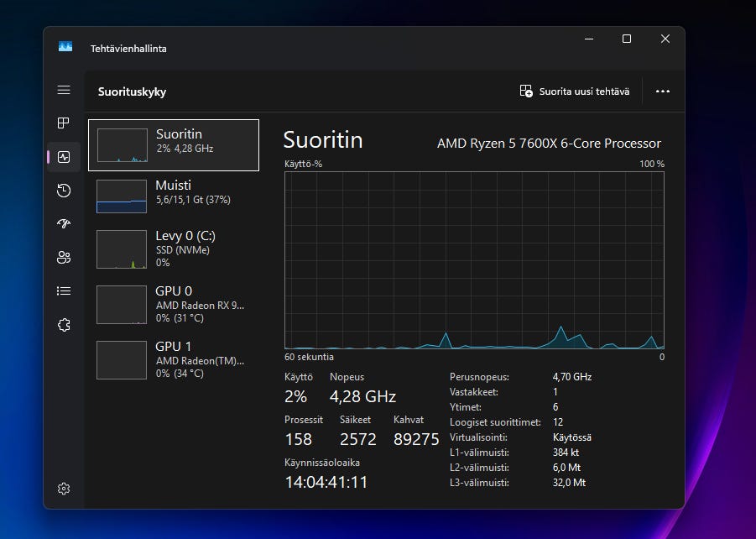Viewport: 756px width, 539px height.
Task: Click "Suorita uusi tehtävä" button
Action: pos(574,92)
